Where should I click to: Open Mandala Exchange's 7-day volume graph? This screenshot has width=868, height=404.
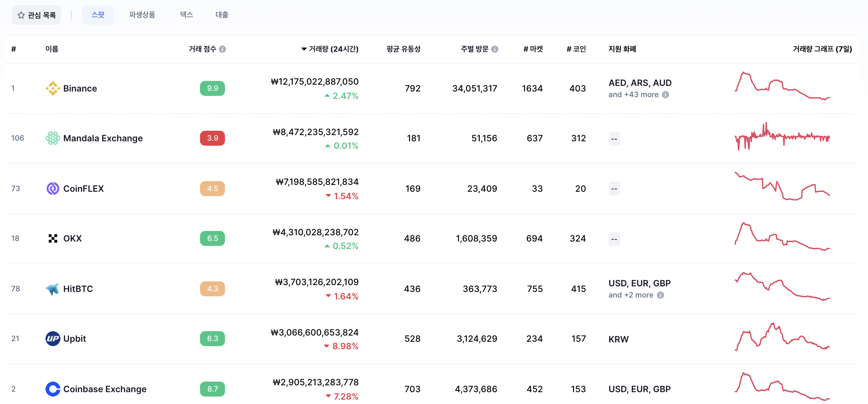(782, 136)
